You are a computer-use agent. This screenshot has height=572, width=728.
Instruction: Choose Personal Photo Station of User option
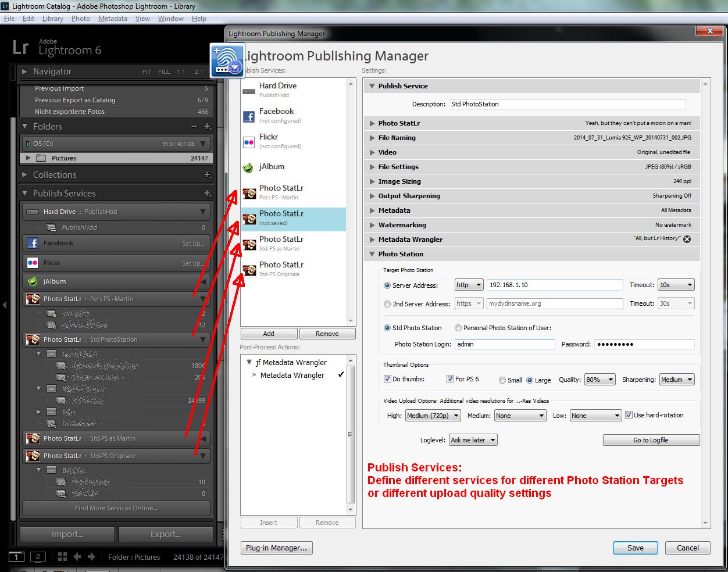(x=458, y=328)
